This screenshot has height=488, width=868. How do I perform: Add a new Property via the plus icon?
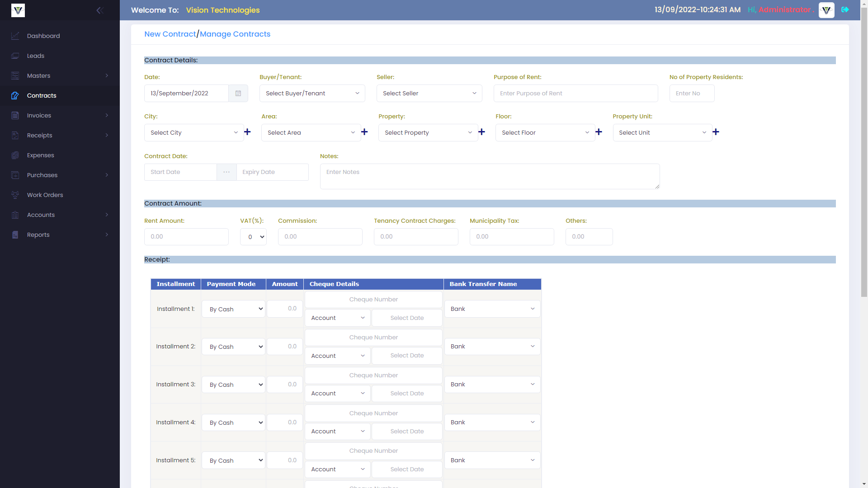481,132
